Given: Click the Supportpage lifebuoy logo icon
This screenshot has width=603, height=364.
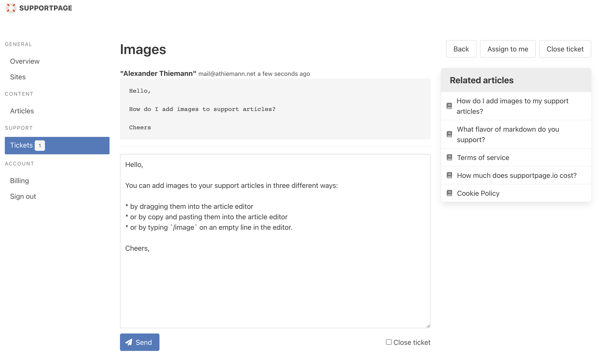Looking at the screenshot, I should pyautogui.click(x=11, y=8).
